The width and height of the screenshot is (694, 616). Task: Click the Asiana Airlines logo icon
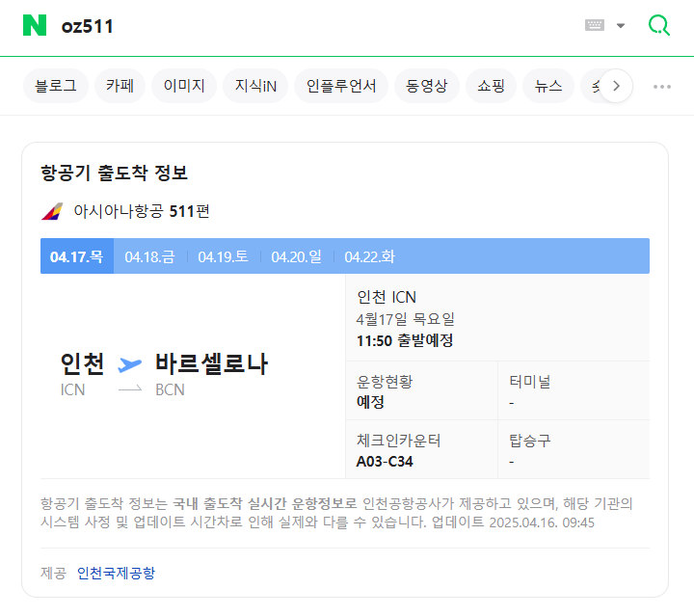pyautogui.click(x=52, y=211)
